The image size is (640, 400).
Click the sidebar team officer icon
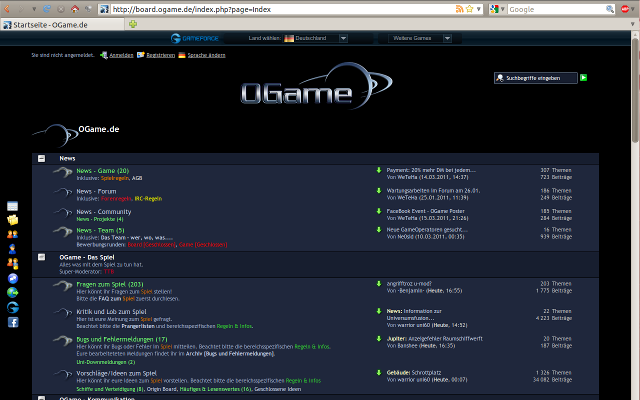point(13,249)
